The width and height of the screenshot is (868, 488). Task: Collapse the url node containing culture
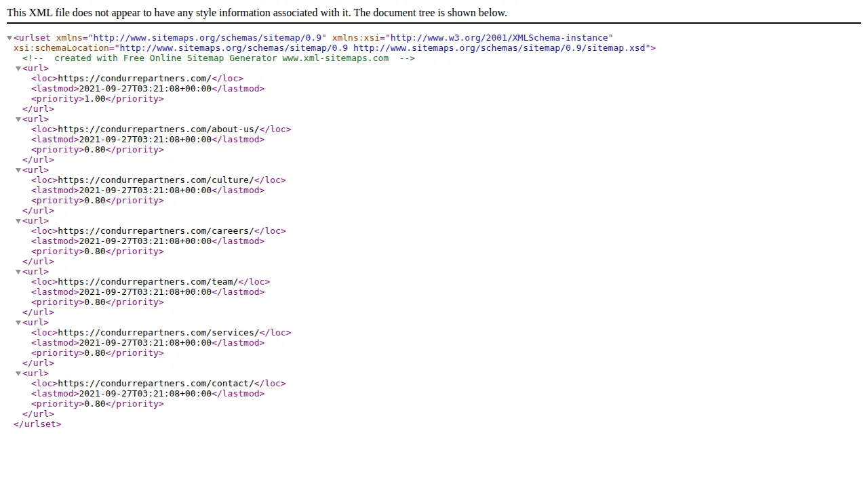19,170
